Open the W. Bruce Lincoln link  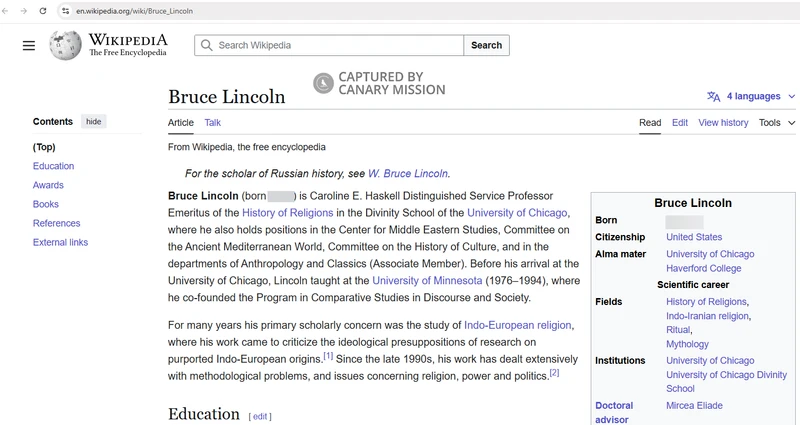tap(408, 173)
